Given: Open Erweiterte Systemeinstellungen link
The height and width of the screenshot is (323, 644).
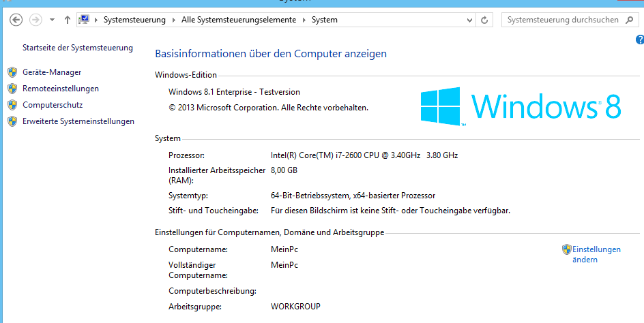Looking at the screenshot, I should pyautogui.click(x=78, y=121).
